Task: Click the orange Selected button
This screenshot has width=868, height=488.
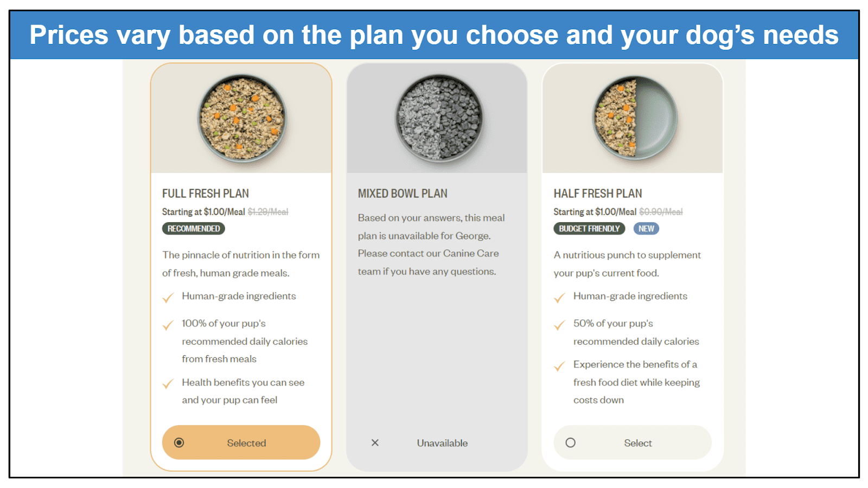Action: 241,442
